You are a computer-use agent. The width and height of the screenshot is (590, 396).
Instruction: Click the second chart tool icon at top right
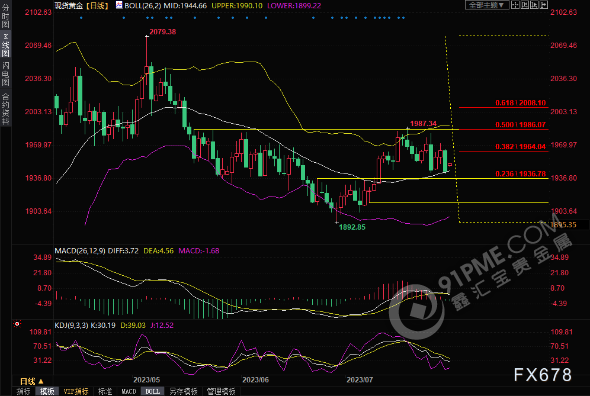pos(525,5)
